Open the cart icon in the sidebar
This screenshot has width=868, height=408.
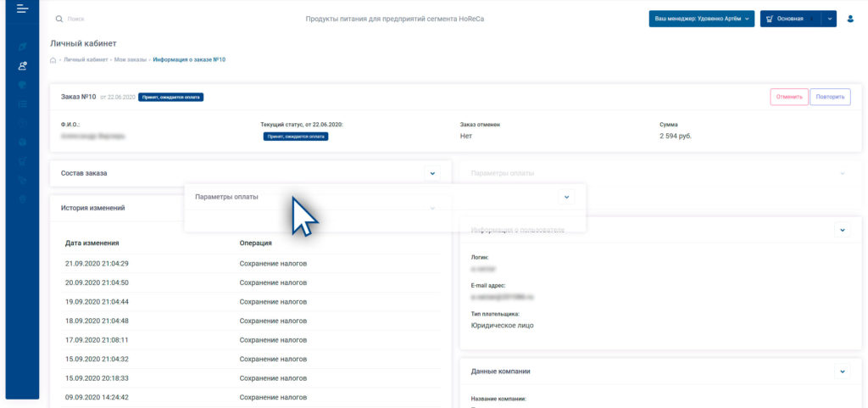click(22, 160)
